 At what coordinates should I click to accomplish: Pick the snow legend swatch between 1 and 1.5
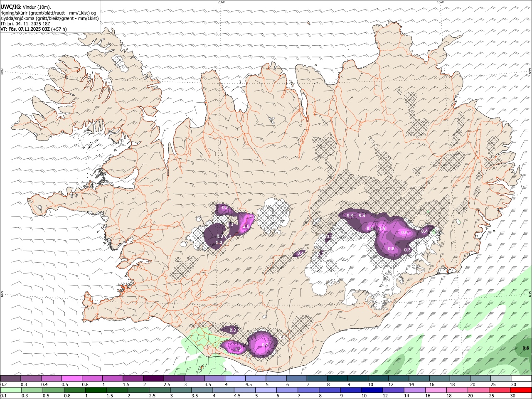pyautogui.click(x=112, y=378)
